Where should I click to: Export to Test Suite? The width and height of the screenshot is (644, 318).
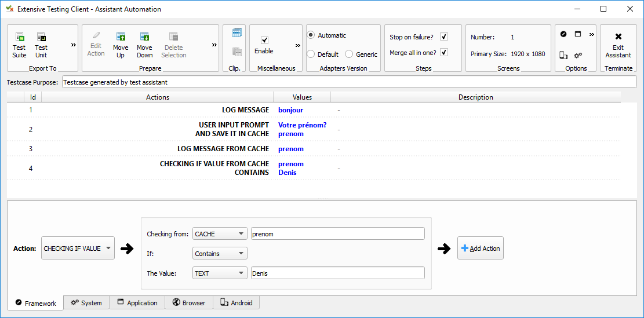19,46
